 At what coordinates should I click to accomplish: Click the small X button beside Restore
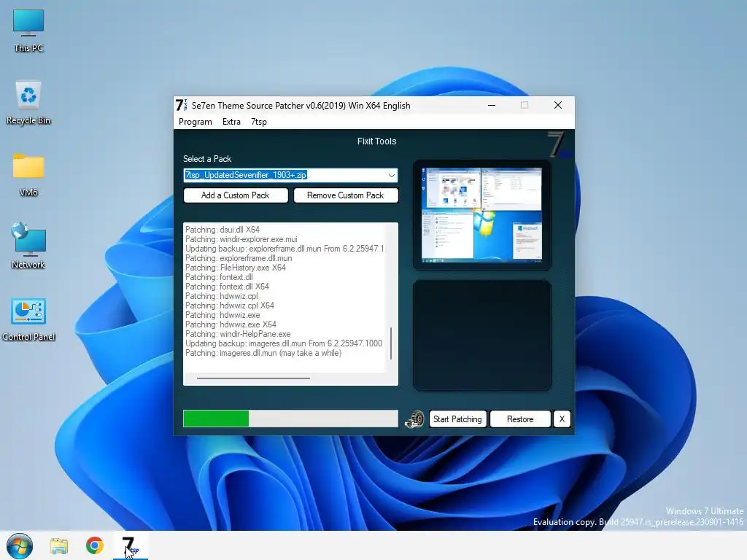tap(562, 419)
